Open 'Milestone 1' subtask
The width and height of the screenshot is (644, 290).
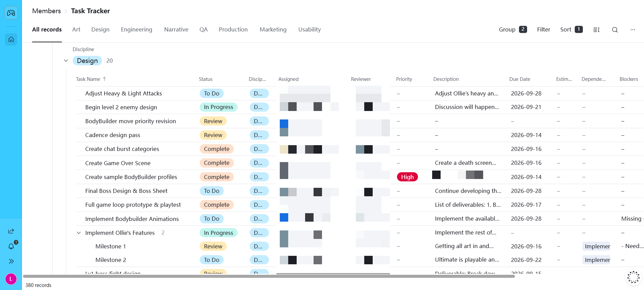pyautogui.click(x=110, y=246)
